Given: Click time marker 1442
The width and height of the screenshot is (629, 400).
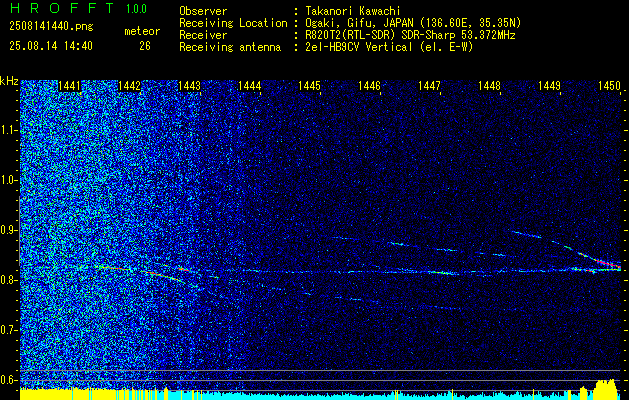Looking at the screenshot, I should (x=130, y=85).
